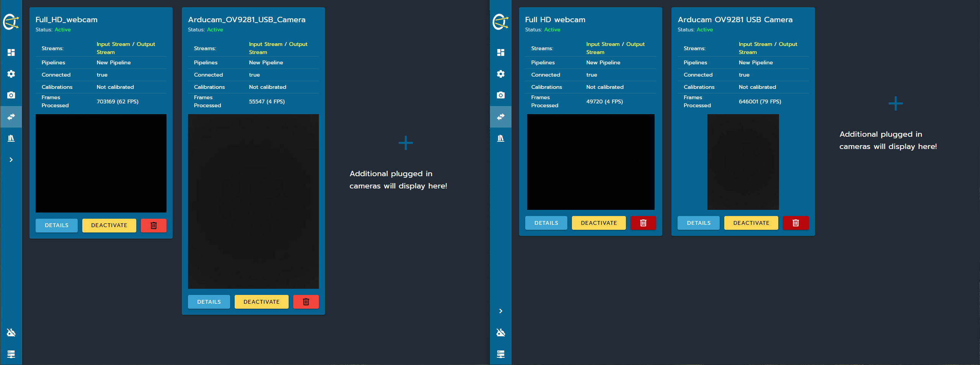Click the PhotonVision logo in the leftmost sidebar
This screenshot has width=980, height=365.
[x=11, y=22]
